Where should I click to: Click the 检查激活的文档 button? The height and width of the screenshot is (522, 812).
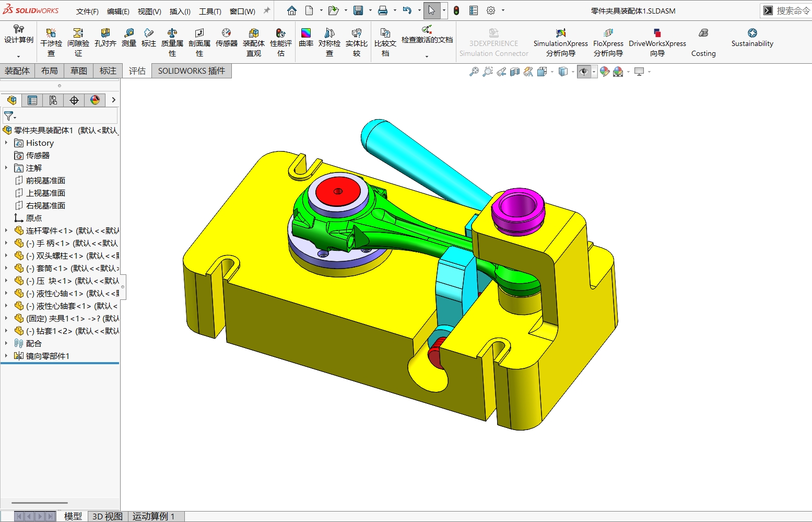[427, 35]
